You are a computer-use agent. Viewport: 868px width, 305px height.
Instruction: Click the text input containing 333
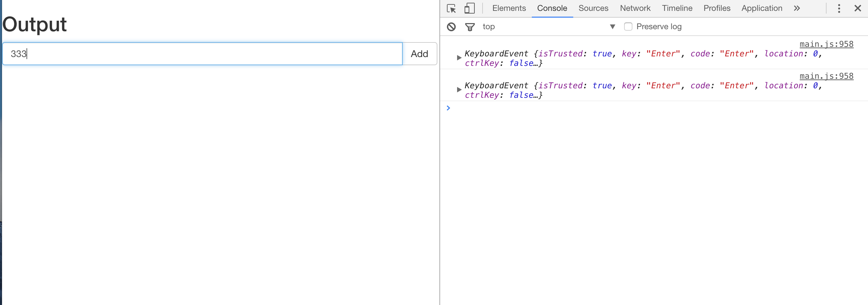[x=202, y=54]
